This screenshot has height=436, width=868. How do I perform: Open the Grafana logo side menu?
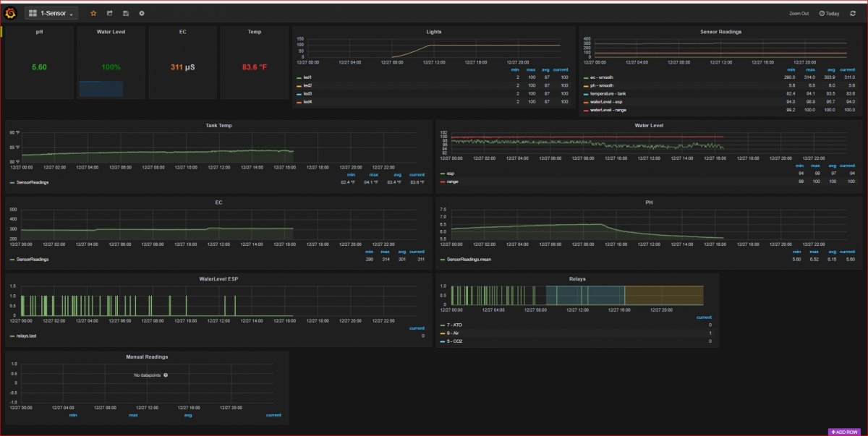[11, 13]
